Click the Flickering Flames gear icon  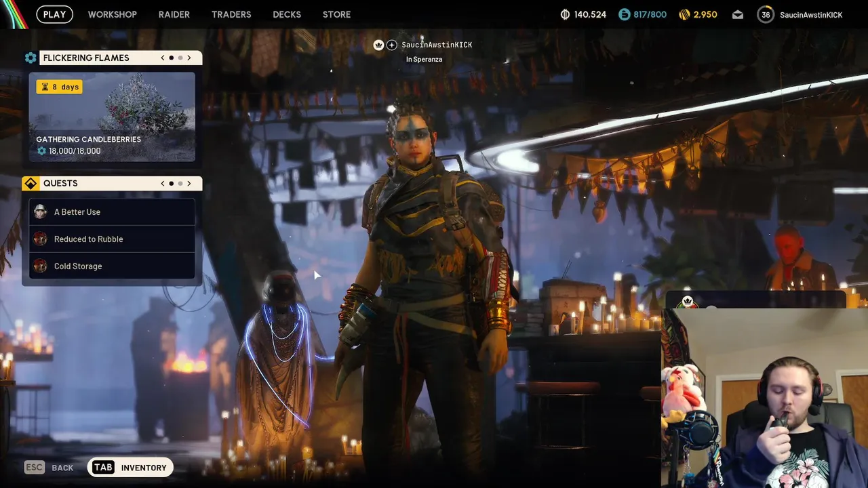pyautogui.click(x=31, y=58)
